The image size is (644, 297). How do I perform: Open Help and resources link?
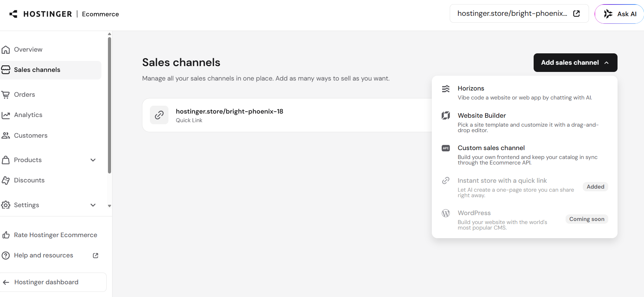point(51,255)
